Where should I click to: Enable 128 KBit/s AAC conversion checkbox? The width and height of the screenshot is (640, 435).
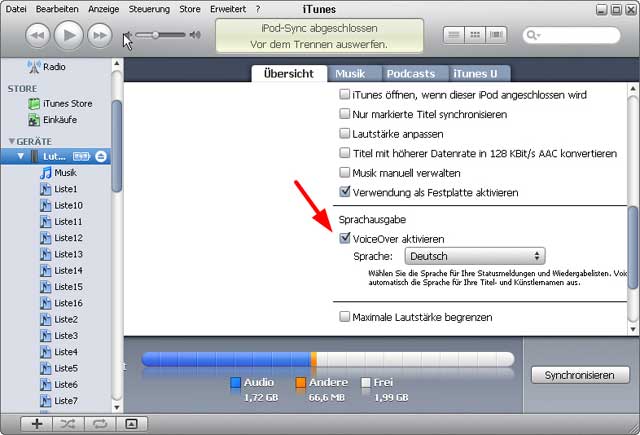coord(344,153)
